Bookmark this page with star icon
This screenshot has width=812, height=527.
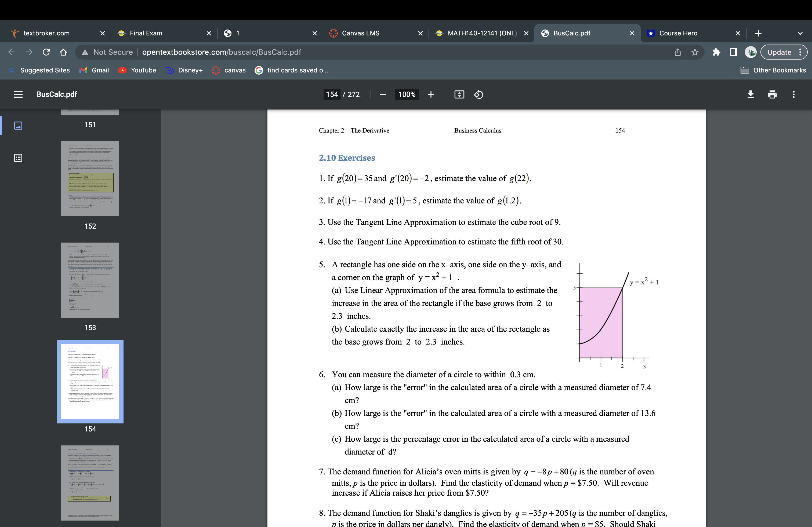click(x=695, y=52)
